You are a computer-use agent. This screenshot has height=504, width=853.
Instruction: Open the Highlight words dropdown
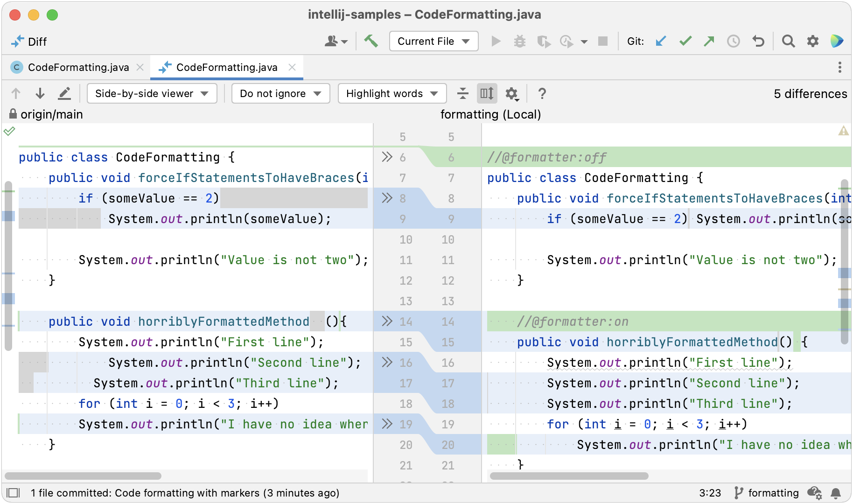click(x=392, y=93)
